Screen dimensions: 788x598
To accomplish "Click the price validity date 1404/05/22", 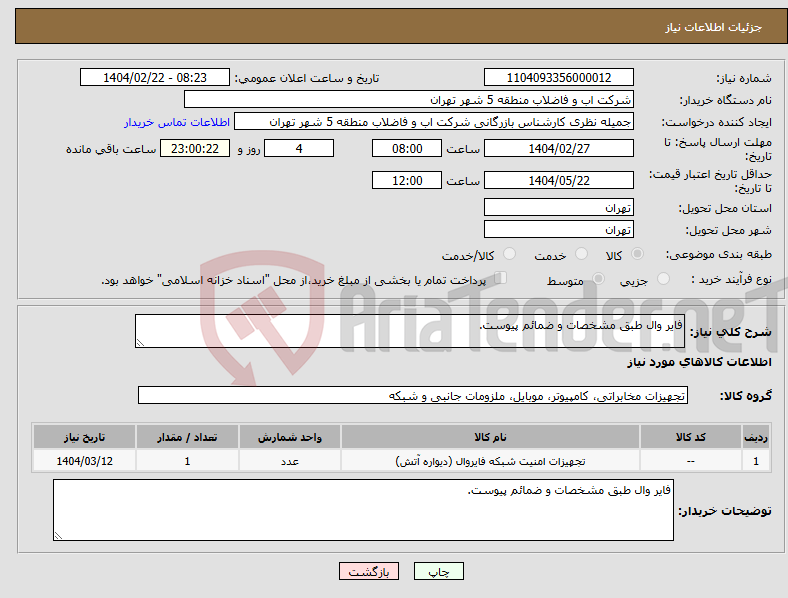I will point(559,180).
